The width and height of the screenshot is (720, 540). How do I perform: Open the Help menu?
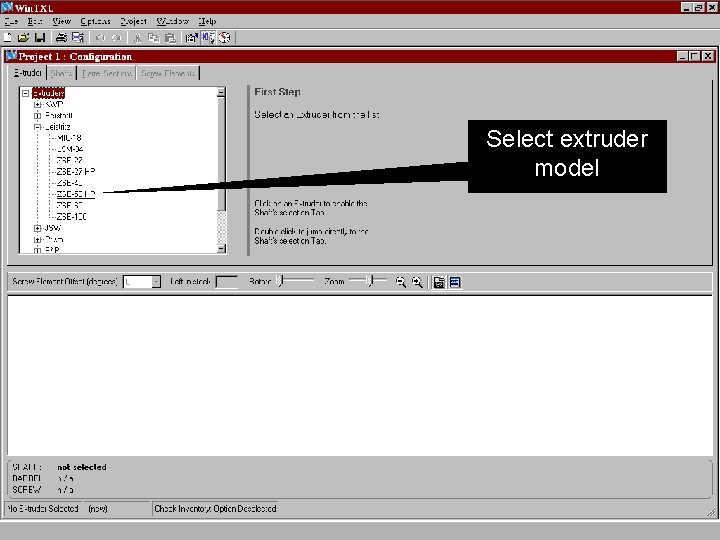207,21
